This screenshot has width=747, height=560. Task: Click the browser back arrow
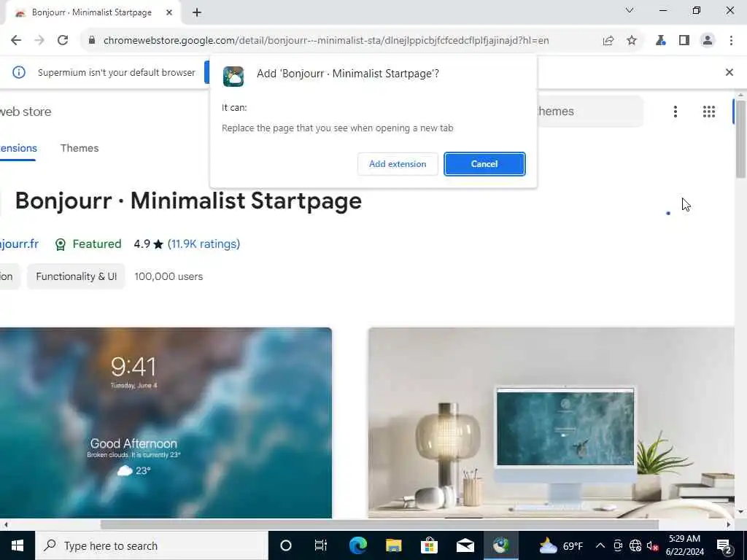(16, 41)
